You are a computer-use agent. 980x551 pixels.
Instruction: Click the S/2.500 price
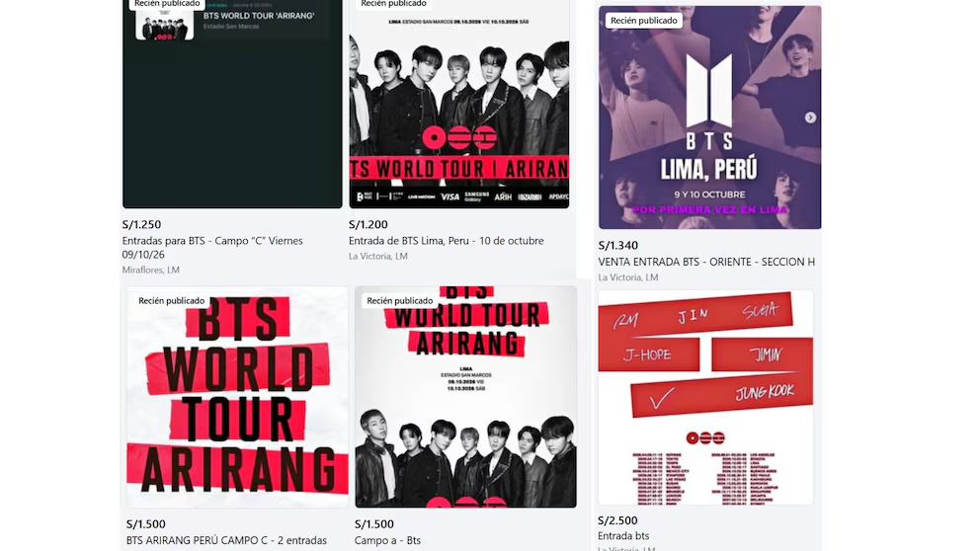pos(617,520)
